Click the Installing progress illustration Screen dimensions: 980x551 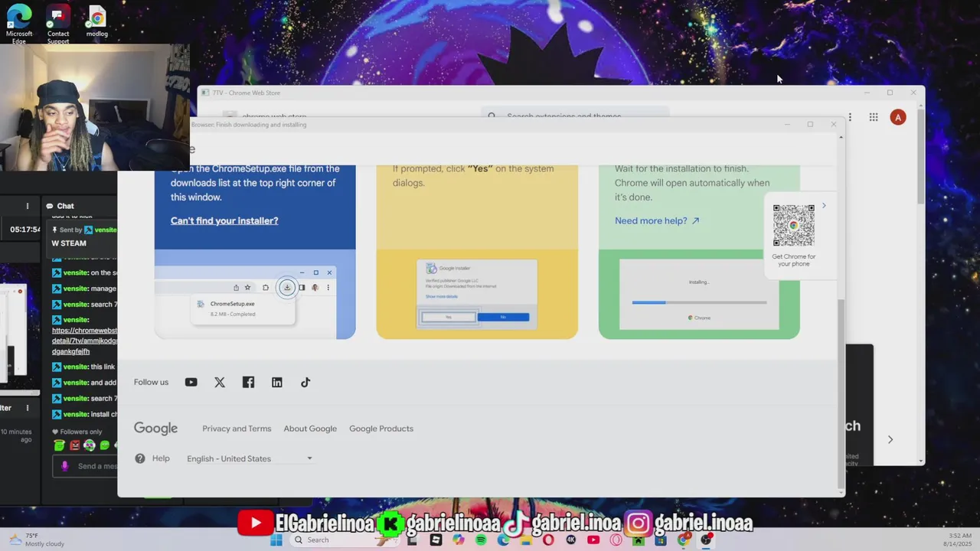(699, 294)
